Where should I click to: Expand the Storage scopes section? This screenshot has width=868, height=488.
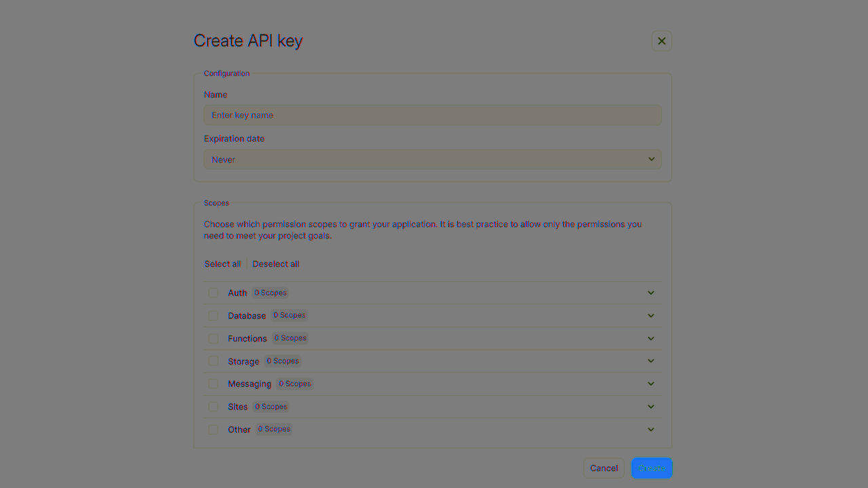click(x=650, y=361)
